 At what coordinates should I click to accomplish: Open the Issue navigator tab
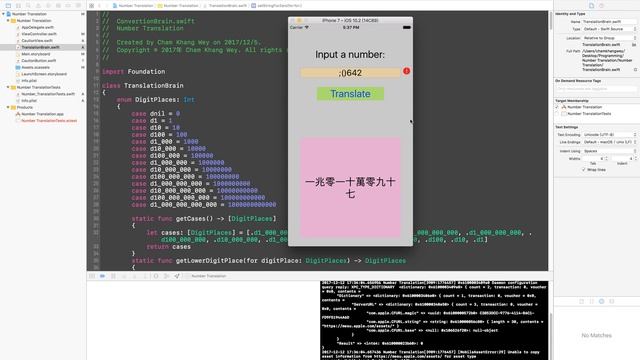tap(38, 6)
